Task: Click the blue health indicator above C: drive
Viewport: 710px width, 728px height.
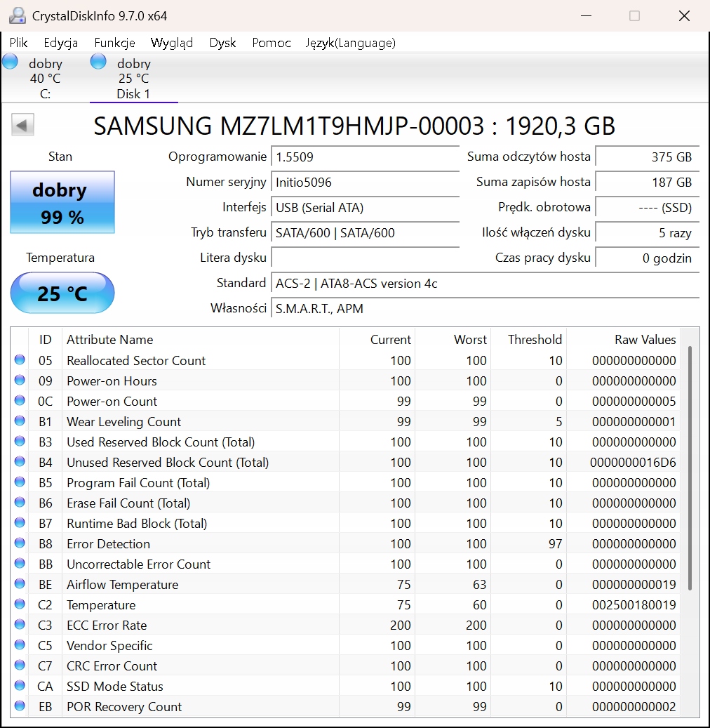Action: 10,62
